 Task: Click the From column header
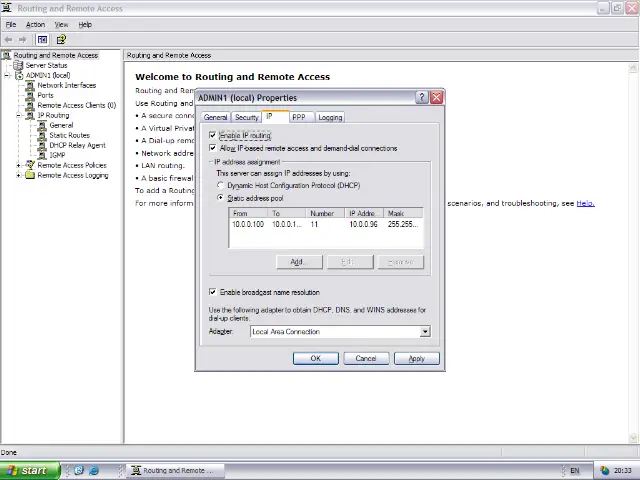248,213
